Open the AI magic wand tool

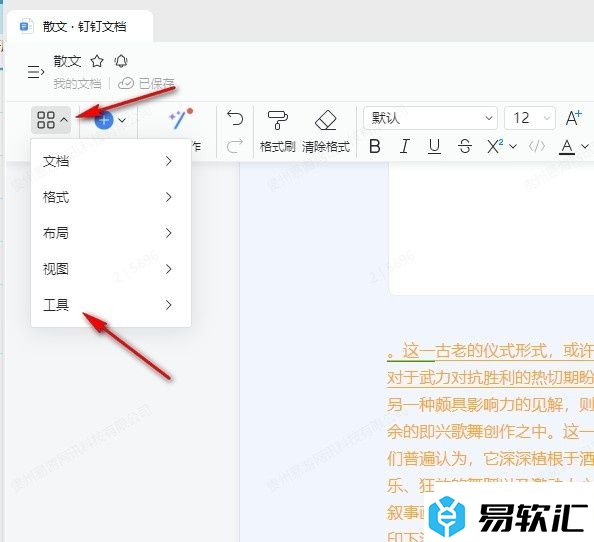click(x=181, y=119)
